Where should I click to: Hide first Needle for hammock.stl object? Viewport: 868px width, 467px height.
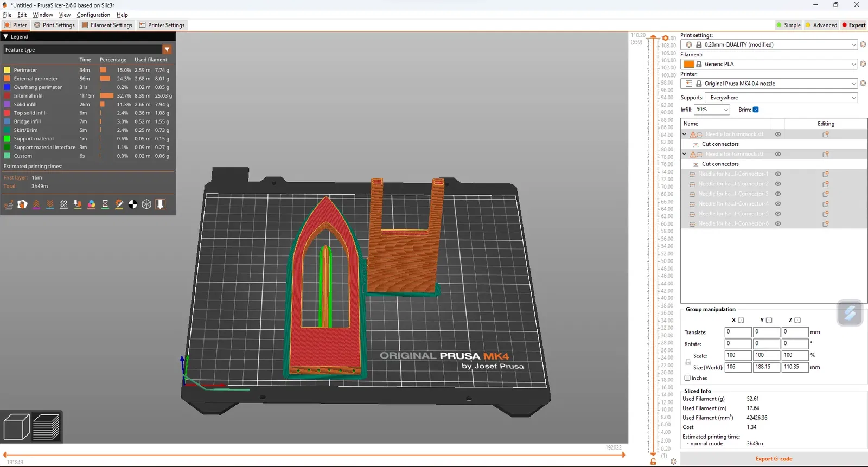[778, 135]
